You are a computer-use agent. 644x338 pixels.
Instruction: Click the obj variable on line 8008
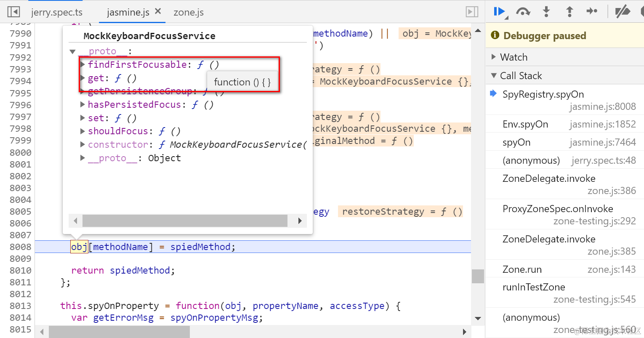click(79, 247)
